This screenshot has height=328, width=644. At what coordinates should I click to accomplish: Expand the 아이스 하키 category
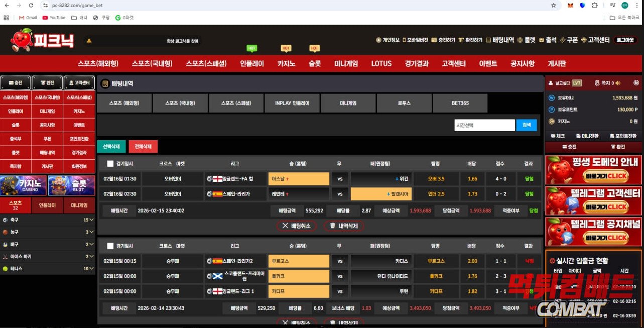click(x=91, y=257)
